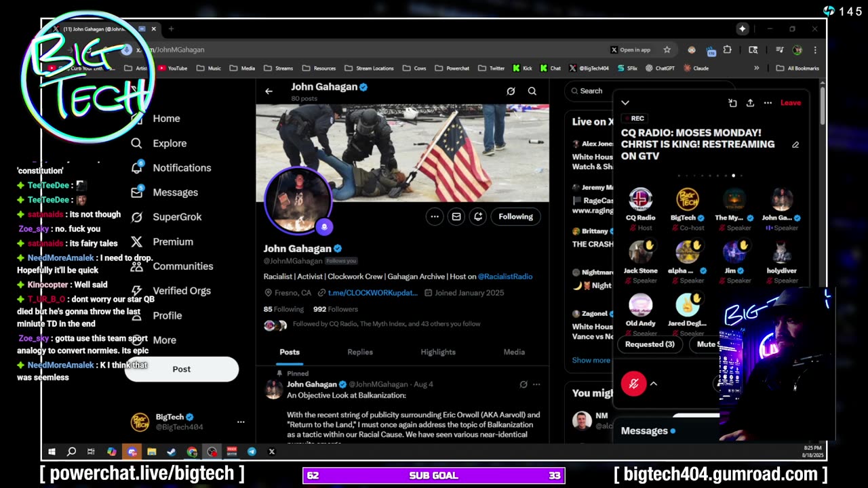Edit the Space title pencil icon
868x488 pixels.
pyautogui.click(x=795, y=144)
